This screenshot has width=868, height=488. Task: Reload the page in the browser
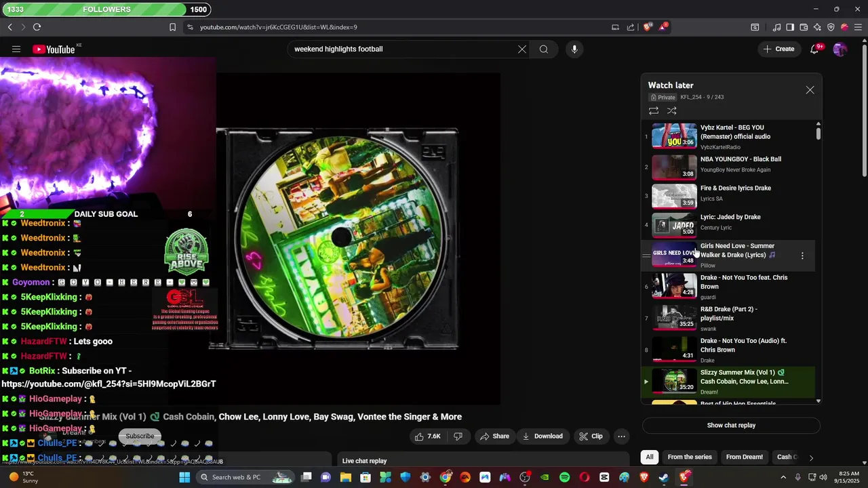tap(37, 27)
